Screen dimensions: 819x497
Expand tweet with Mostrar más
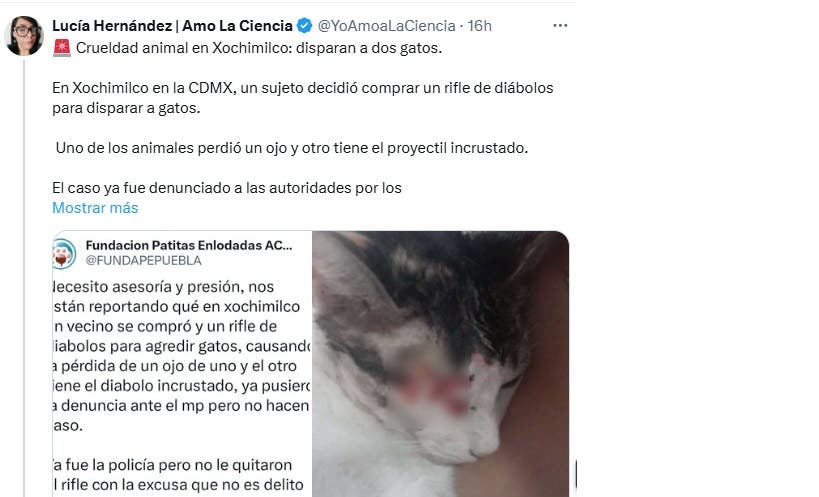(x=95, y=208)
